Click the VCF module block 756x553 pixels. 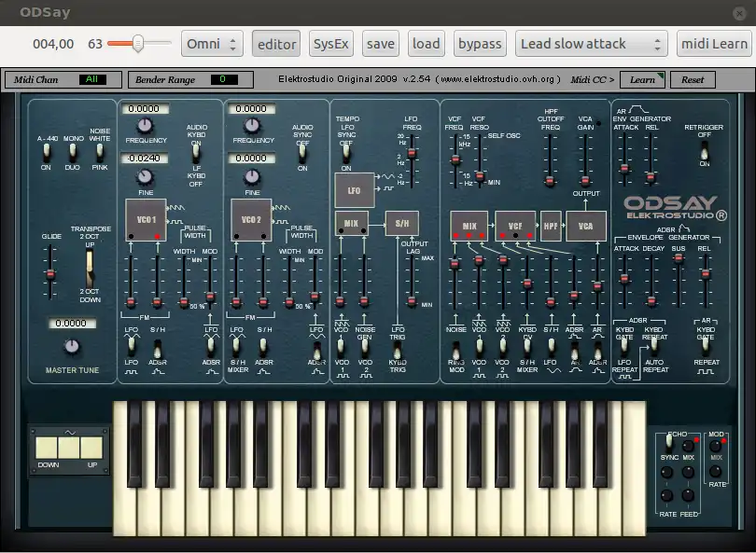[515, 226]
